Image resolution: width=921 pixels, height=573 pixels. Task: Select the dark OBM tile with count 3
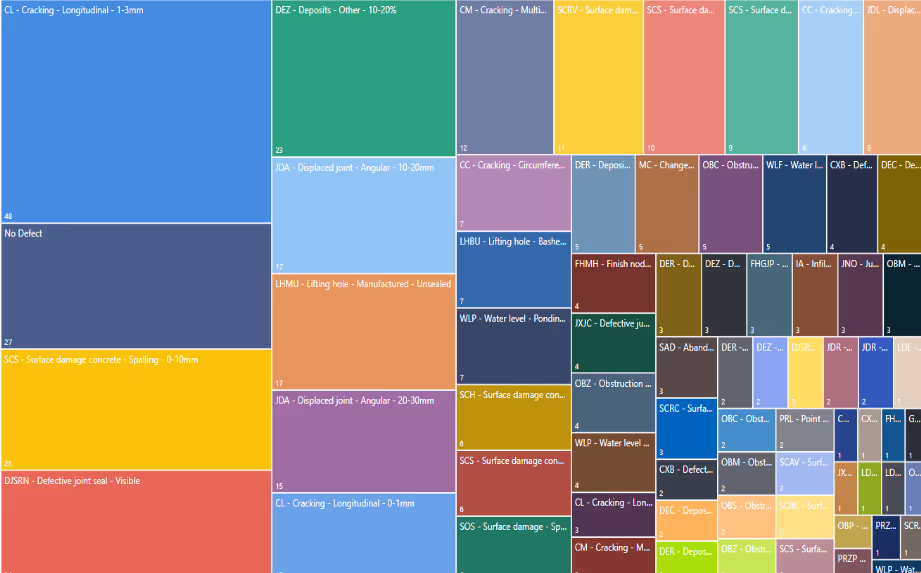click(x=902, y=295)
